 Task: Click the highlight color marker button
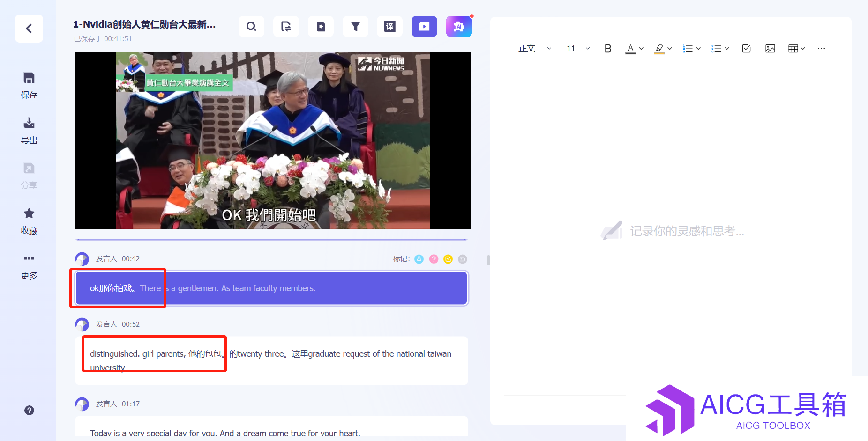tap(659, 49)
